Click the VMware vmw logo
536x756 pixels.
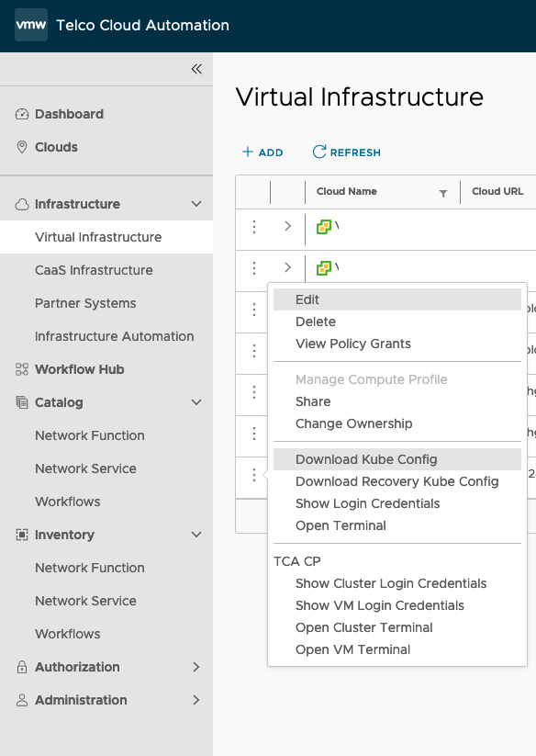click(31, 25)
